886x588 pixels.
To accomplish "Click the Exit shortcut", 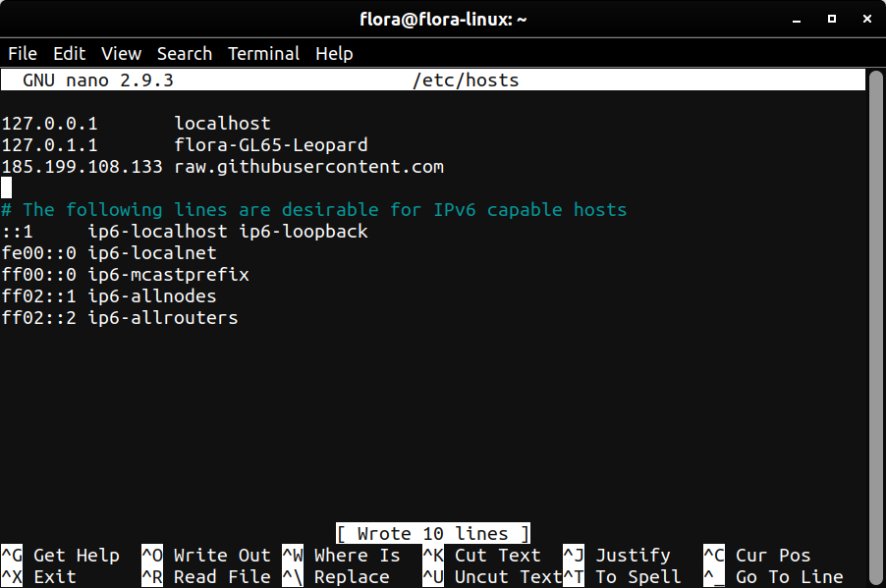I will pos(54,576).
